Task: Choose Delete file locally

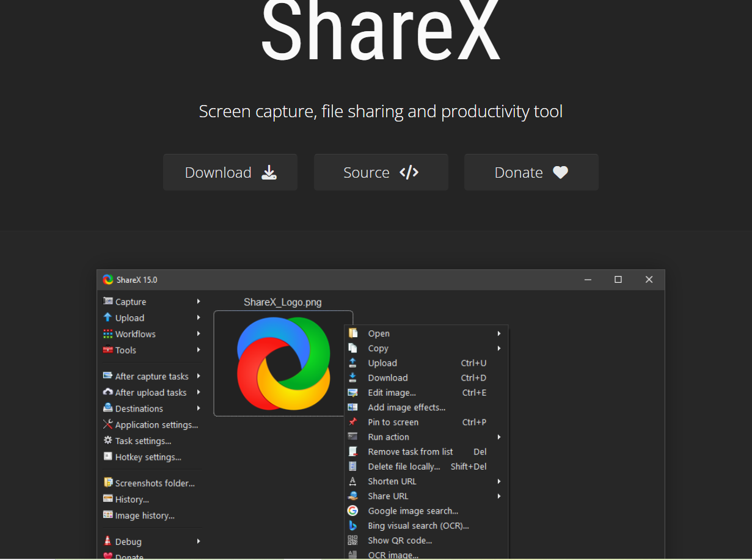Action: click(426, 466)
